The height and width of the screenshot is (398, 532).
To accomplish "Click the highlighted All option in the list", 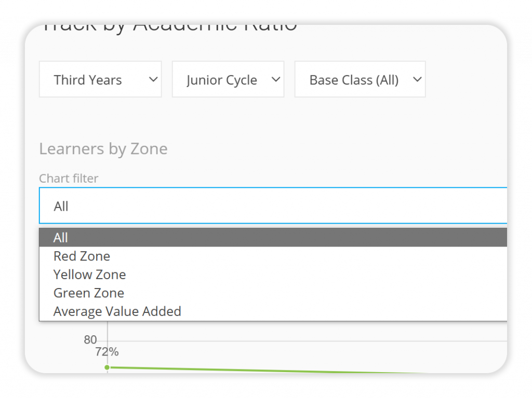I will (x=60, y=238).
